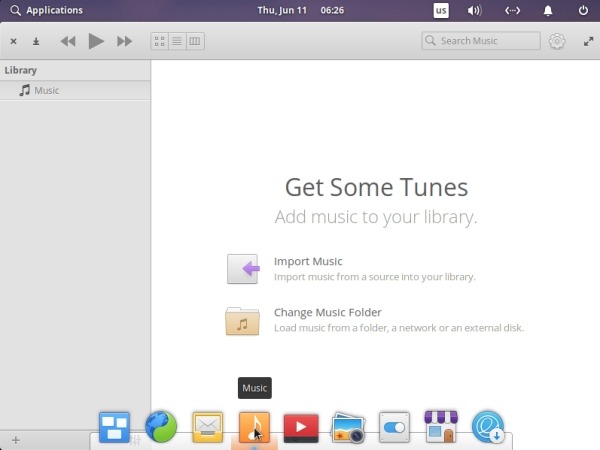The width and height of the screenshot is (600, 450).
Task: Open the keyboard layout indicator
Action: (441, 10)
